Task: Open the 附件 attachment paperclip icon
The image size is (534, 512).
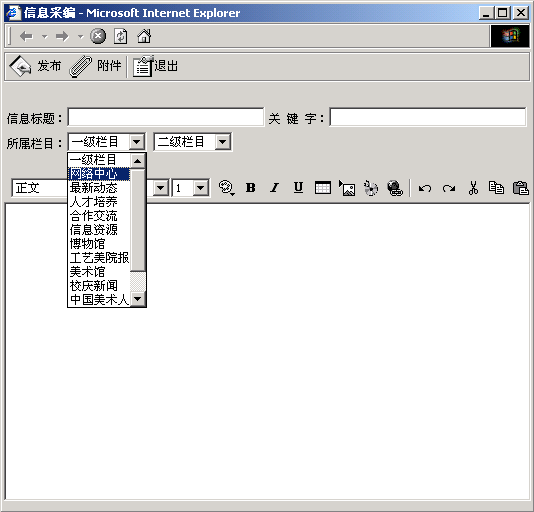Action: click(80, 66)
